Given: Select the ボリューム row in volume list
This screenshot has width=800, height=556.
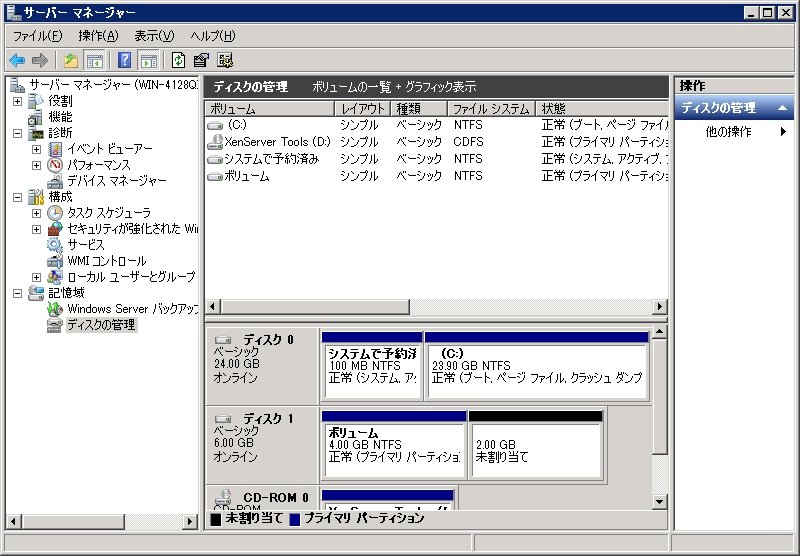Looking at the screenshot, I should (437, 176).
